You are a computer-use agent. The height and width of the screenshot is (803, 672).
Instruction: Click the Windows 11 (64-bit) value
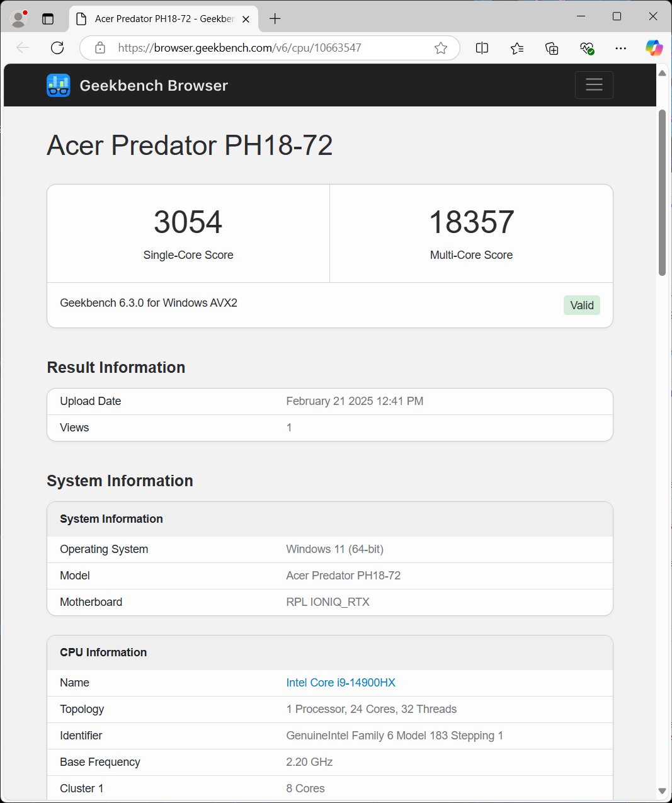(335, 549)
